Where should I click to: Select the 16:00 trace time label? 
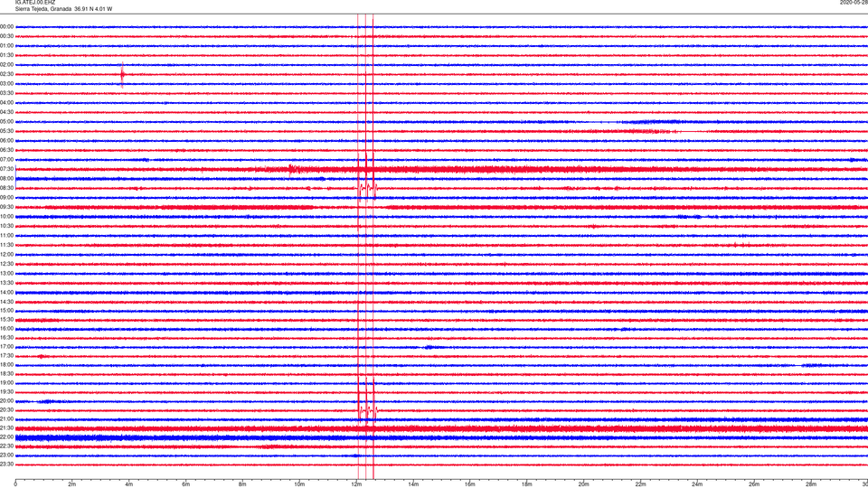tap(6, 329)
